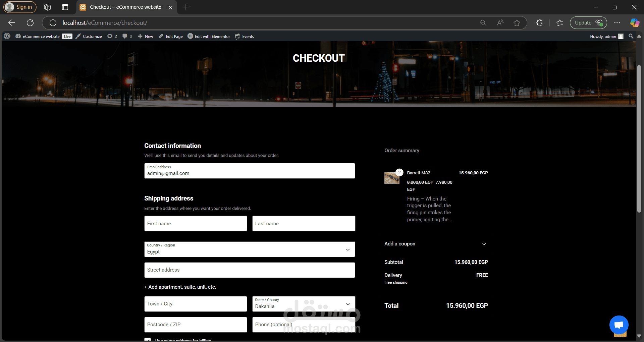This screenshot has height=342, width=644.
Task: Open tab actions menu icon
Action: click(x=65, y=7)
